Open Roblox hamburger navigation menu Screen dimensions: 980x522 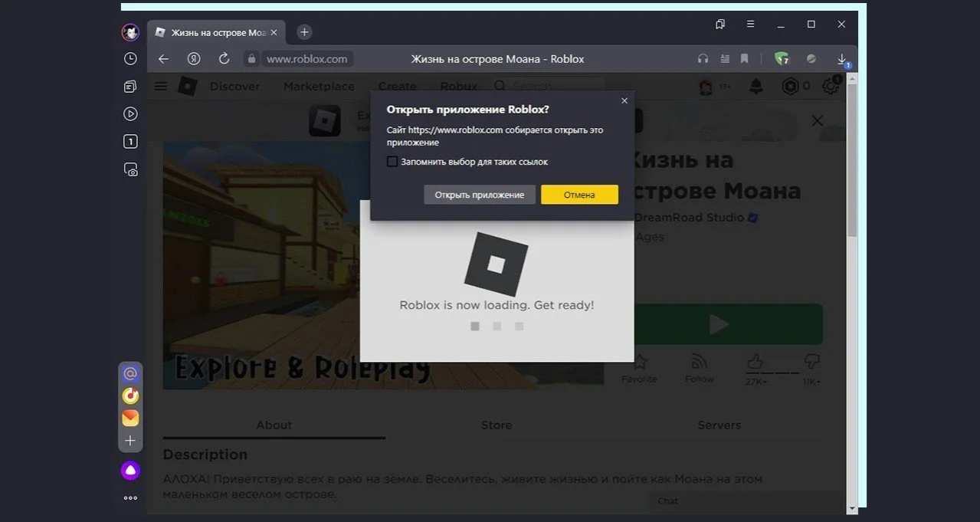(x=160, y=87)
